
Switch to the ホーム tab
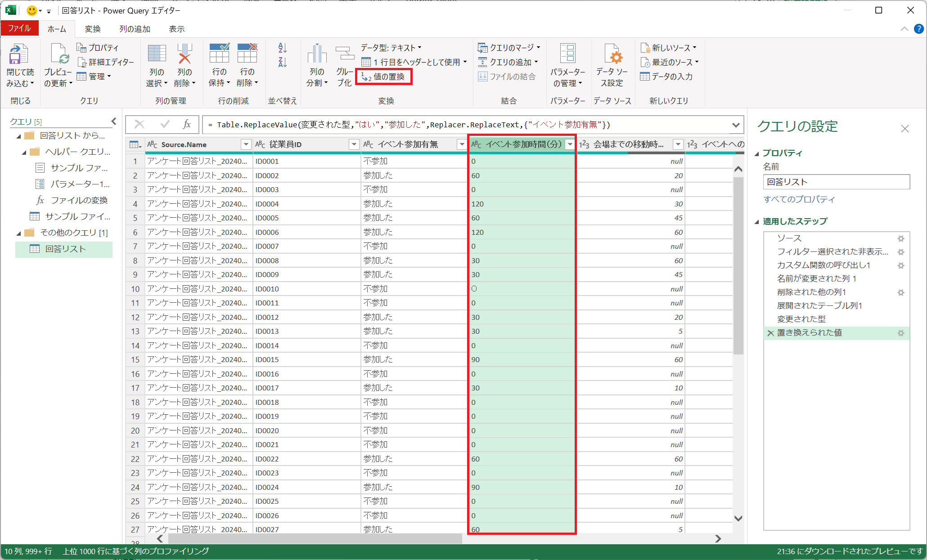(x=57, y=29)
